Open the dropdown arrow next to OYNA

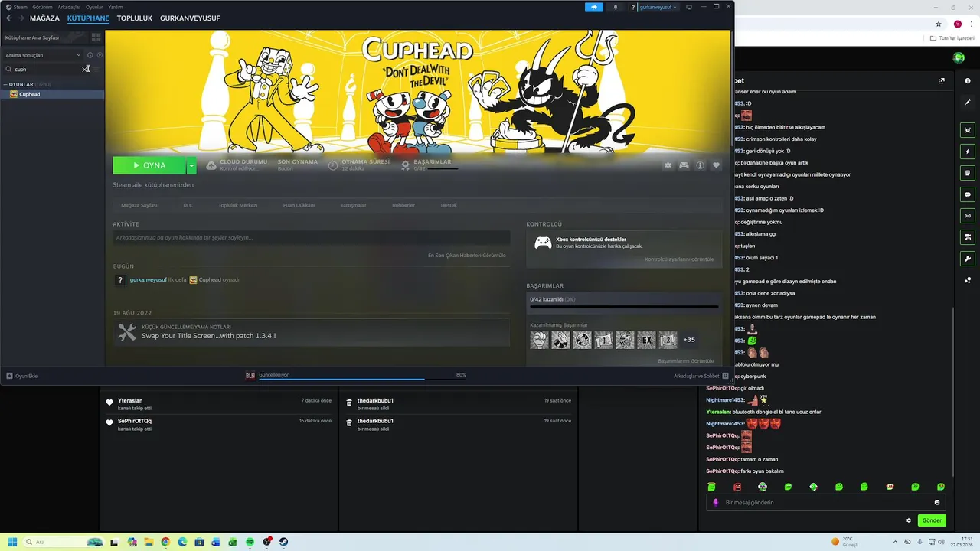[191, 165]
